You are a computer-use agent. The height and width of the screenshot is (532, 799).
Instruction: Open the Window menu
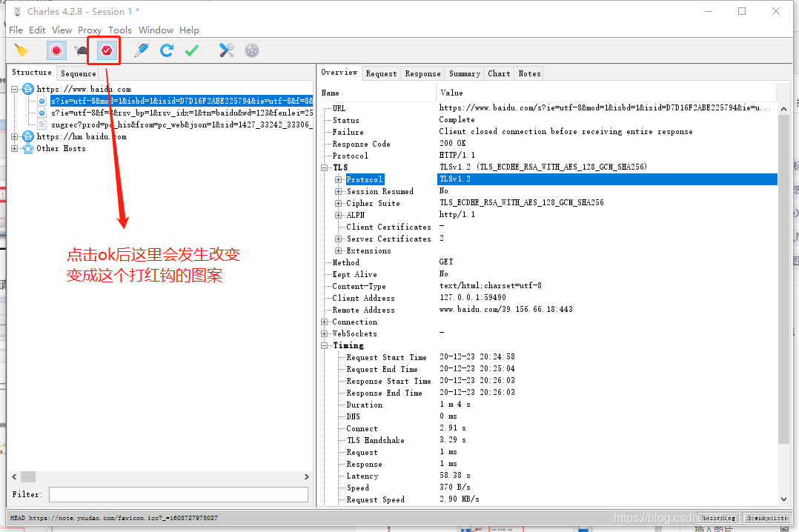(156, 30)
